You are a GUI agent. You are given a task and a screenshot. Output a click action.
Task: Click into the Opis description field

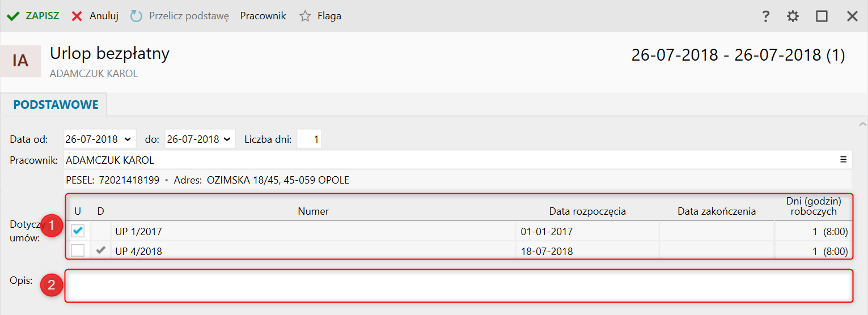[458, 286]
